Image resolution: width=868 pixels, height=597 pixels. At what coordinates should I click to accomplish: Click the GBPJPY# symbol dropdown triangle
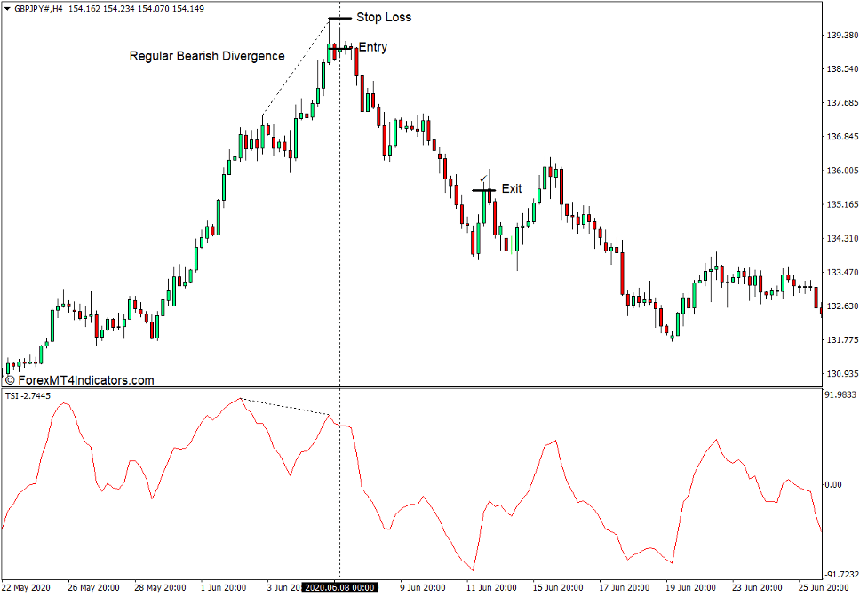pyautogui.click(x=9, y=7)
